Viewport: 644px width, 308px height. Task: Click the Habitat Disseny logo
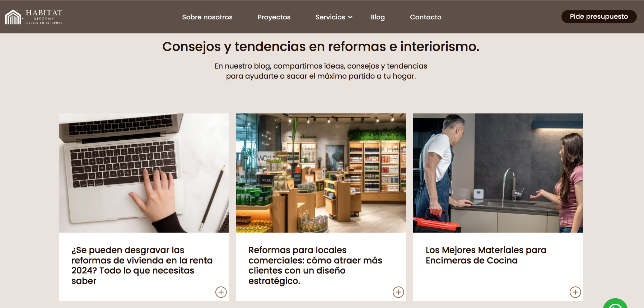pyautogui.click(x=34, y=17)
